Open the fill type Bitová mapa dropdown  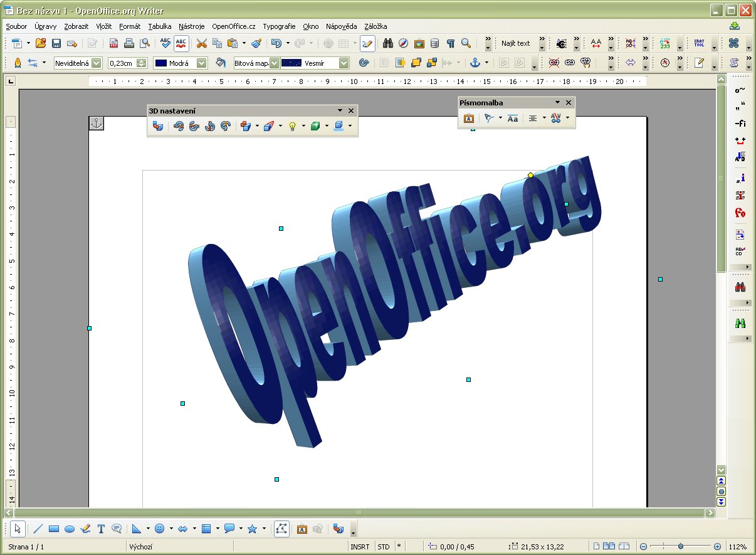274,63
